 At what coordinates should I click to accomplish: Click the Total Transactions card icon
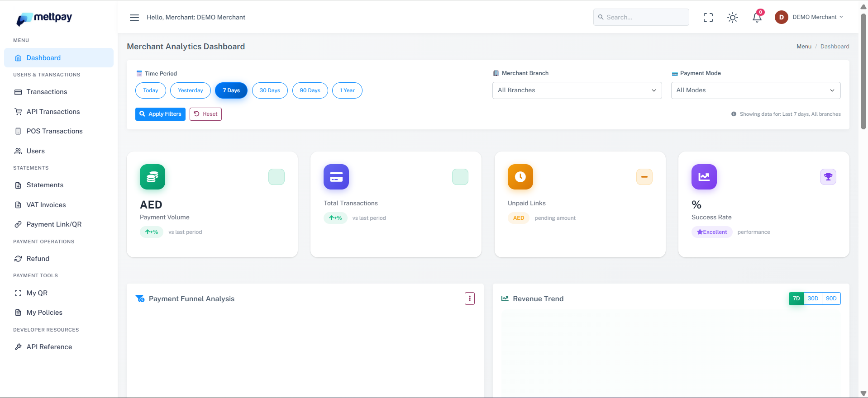336,177
